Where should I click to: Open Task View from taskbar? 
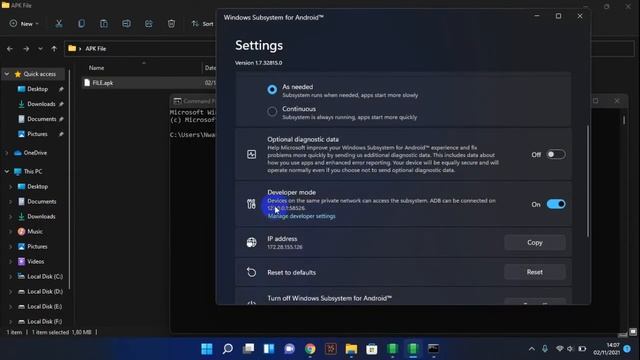tap(248, 349)
